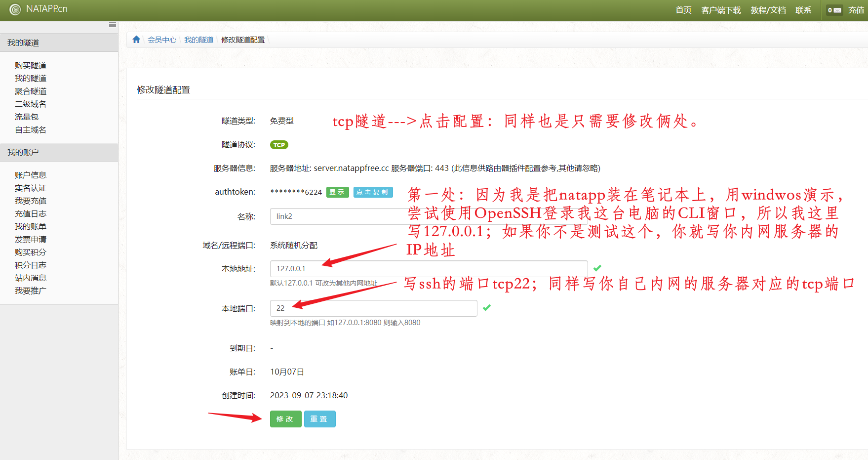Open 站内消息 in sidebar

tap(31, 278)
